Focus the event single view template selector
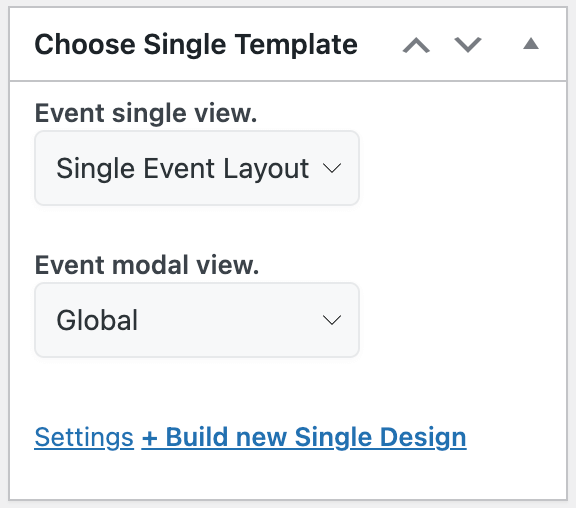 pyautogui.click(x=197, y=168)
